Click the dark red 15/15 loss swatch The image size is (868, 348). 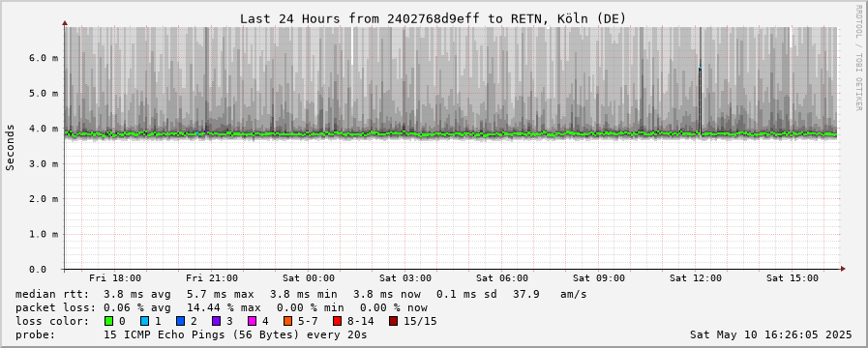click(393, 321)
